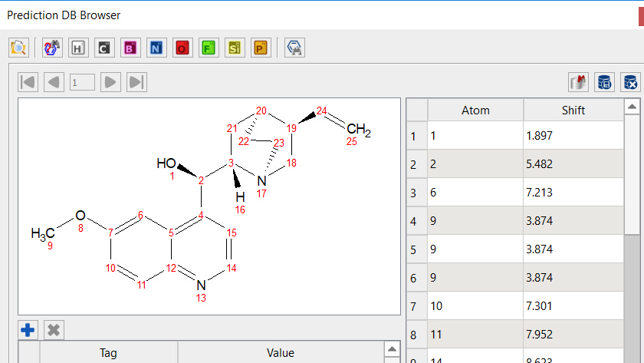644x363 pixels.
Task: Click tag table scroll up arrow
Action: (393, 349)
